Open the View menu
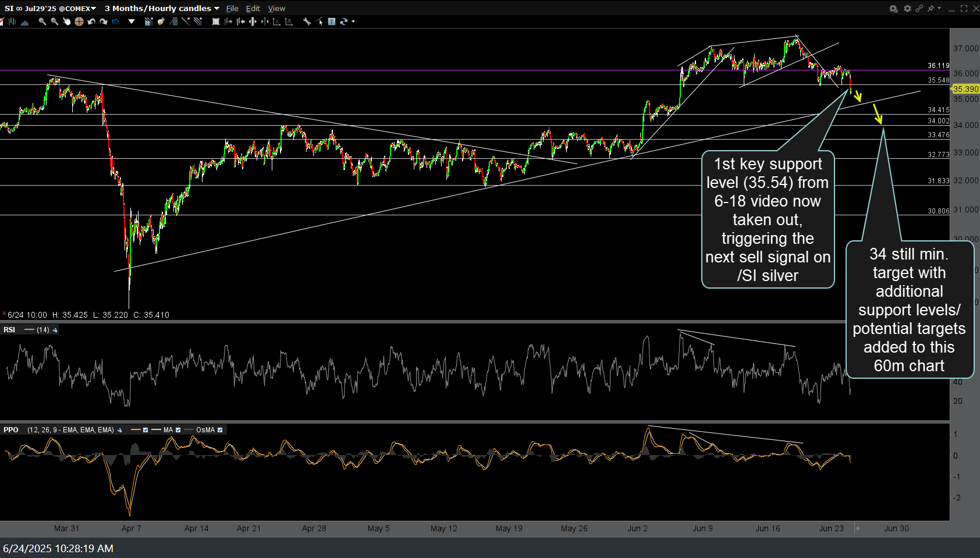Screen dimensions: 980x558 click(276, 9)
